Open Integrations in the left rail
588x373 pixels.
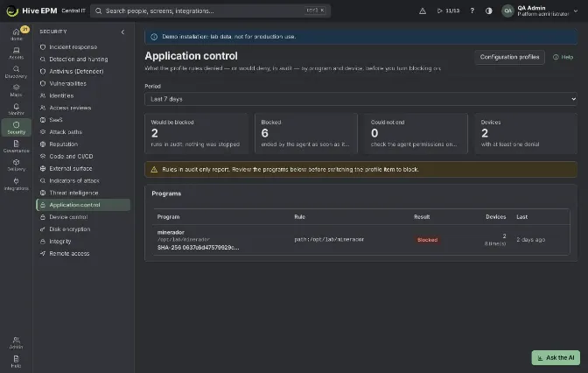[16, 184]
